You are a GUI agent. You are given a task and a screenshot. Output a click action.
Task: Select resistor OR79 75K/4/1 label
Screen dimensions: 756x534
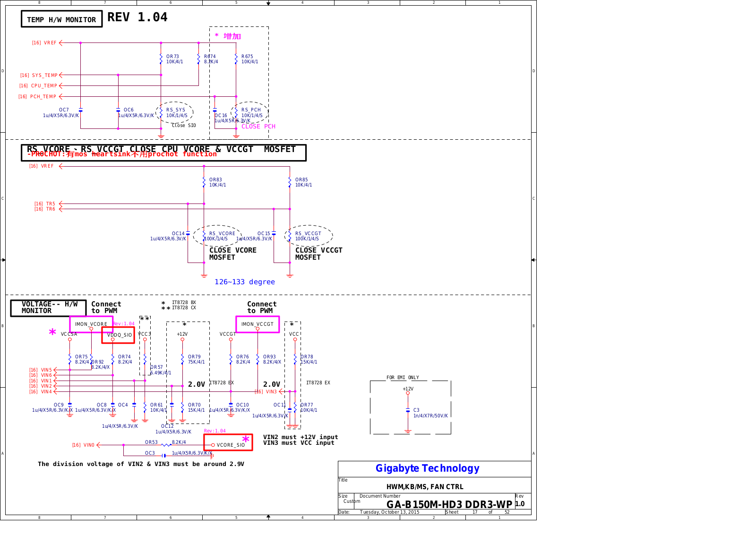click(x=197, y=360)
